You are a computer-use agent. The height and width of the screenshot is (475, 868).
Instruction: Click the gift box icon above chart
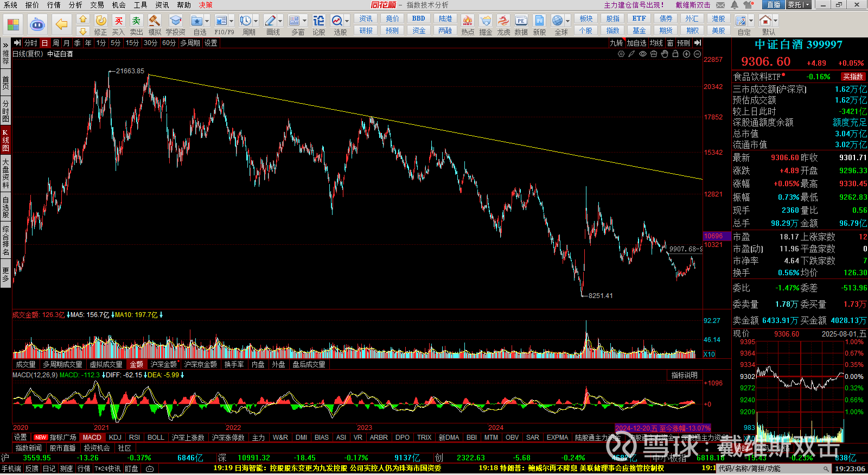[x=654, y=54]
